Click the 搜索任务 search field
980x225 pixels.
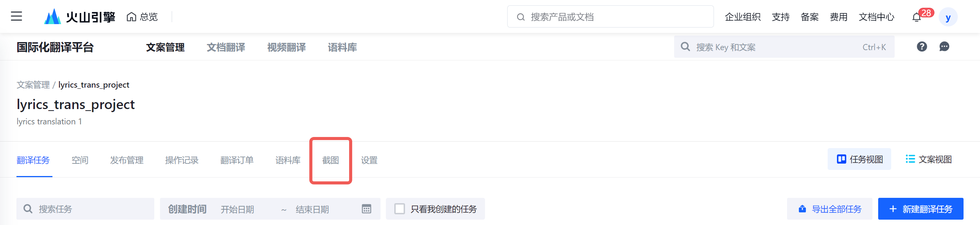click(x=92, y=209)
